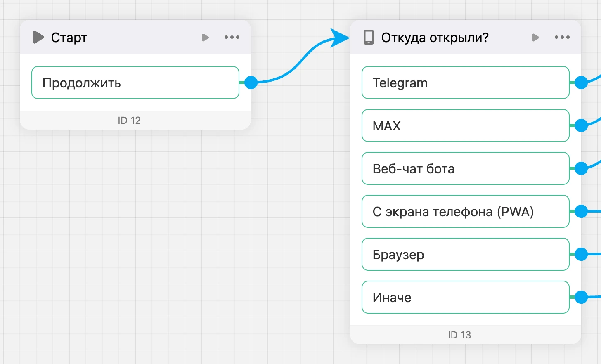Select the С экрана телефона (PWA) option
This screenshot has height=364, width=601.
click(x=466, y=211)
